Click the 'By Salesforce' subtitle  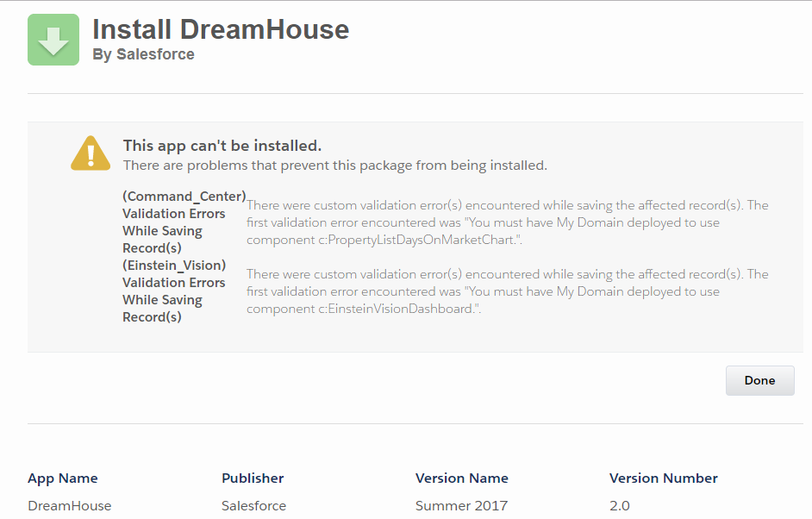143,54
